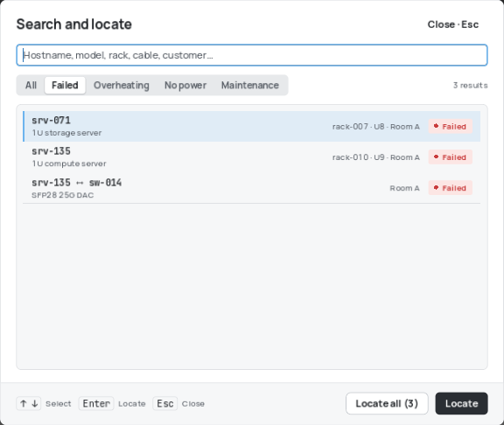
Task: Select the Failed filter tab
Action: coord(65,85)
